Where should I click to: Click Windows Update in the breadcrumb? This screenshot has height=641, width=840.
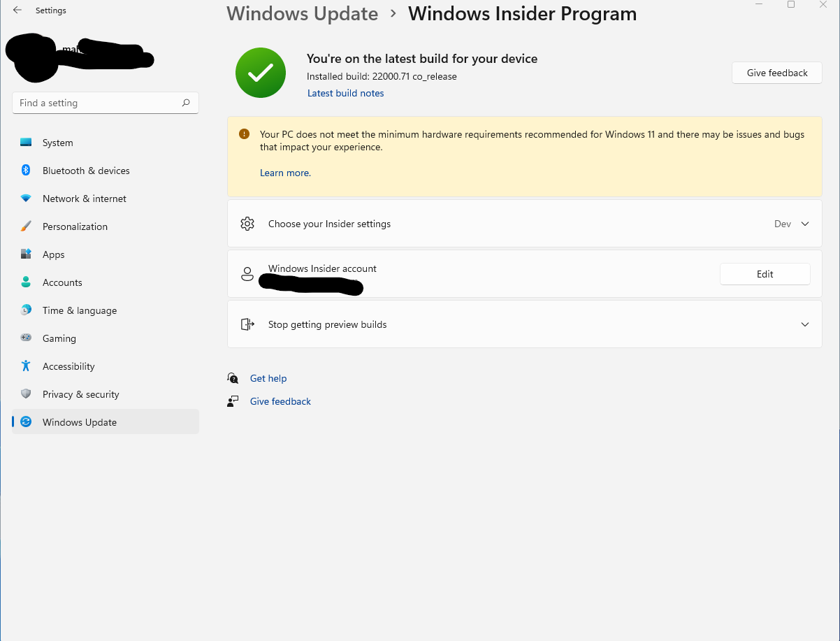(x=303, y=13)
